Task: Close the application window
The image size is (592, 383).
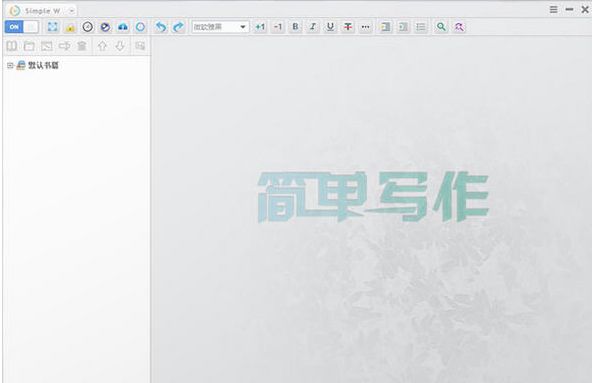Action: point(585,9)
